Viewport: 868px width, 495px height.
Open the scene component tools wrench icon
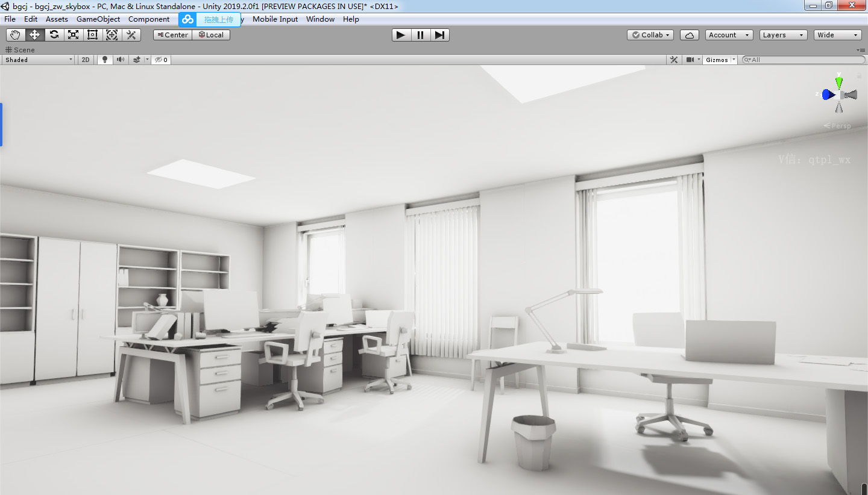point(675,60)
